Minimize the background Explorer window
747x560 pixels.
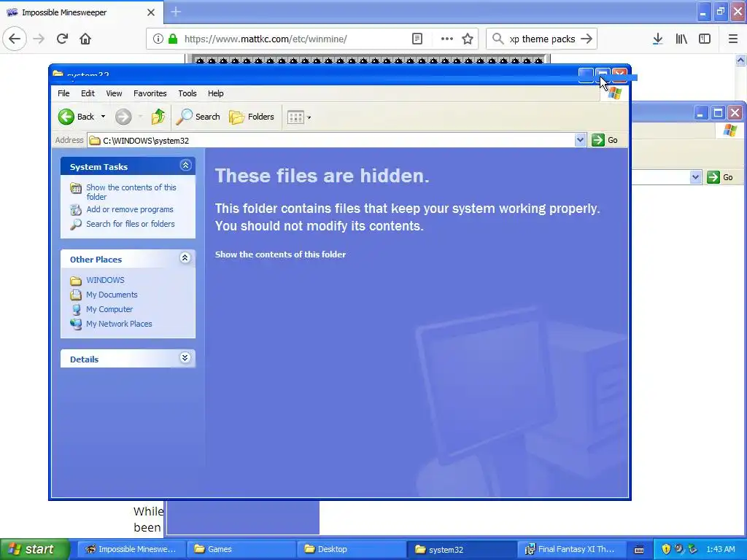click(x=700, y=113)
